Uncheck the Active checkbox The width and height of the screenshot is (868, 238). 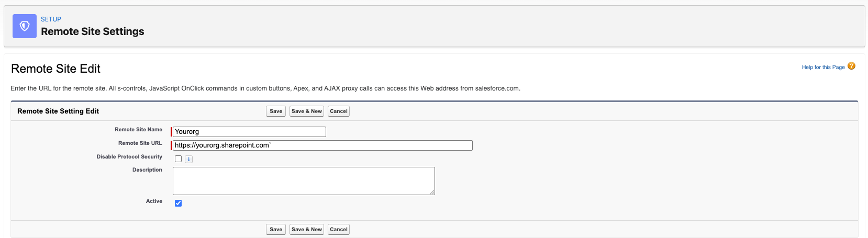(x=179, y=203)
